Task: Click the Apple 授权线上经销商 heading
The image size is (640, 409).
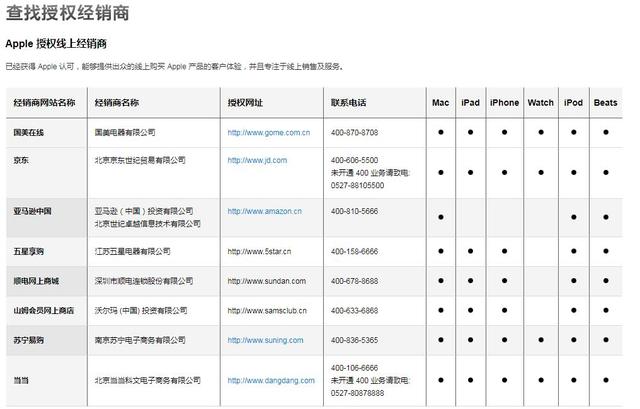Action: click(x=56, y=44)
